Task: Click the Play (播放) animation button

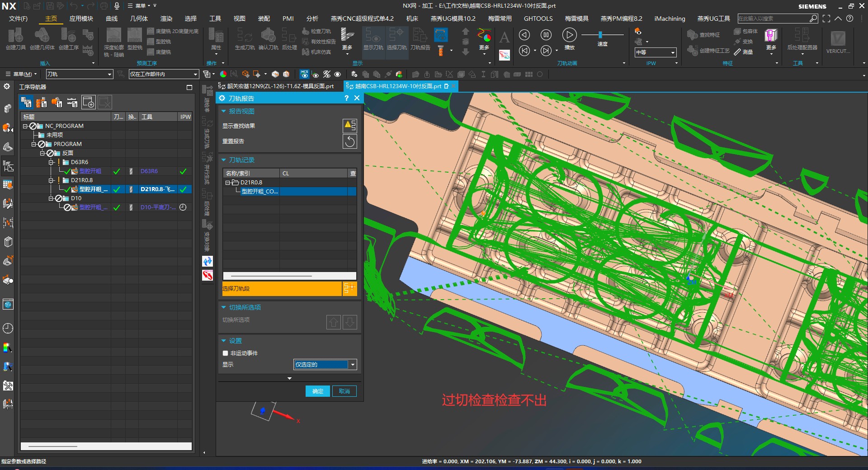Action: click(x=569, y=35)
